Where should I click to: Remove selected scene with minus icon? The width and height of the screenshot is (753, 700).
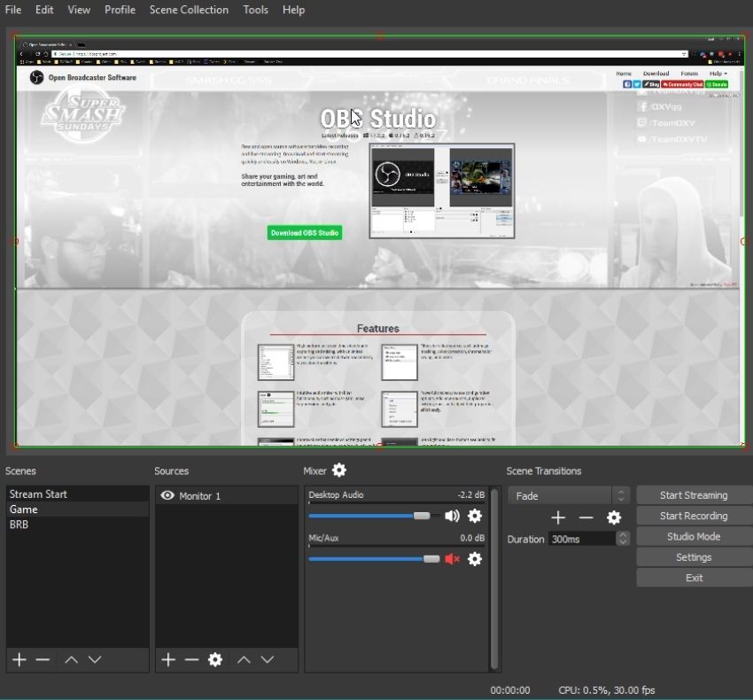point(43,660)
